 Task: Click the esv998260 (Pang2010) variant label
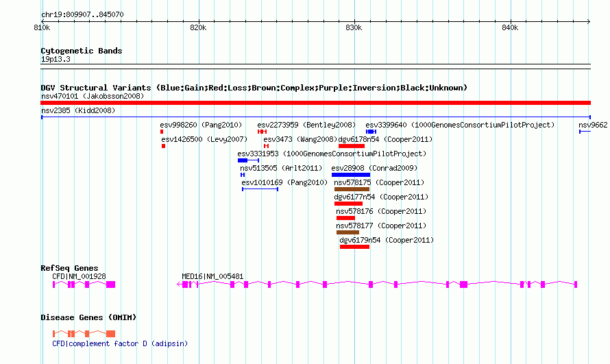tap(201, 125)
